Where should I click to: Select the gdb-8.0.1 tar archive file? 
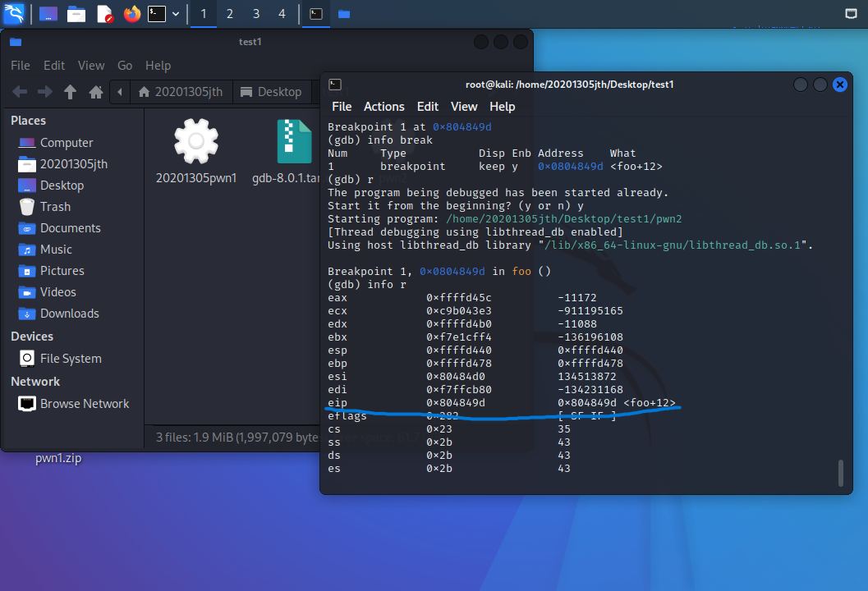287,151
